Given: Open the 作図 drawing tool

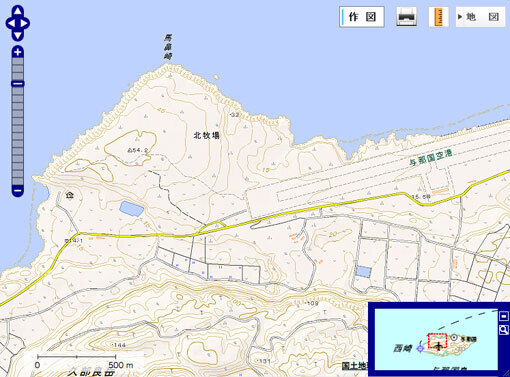Looking at the screenshot, I should click(x=362, y=17).
